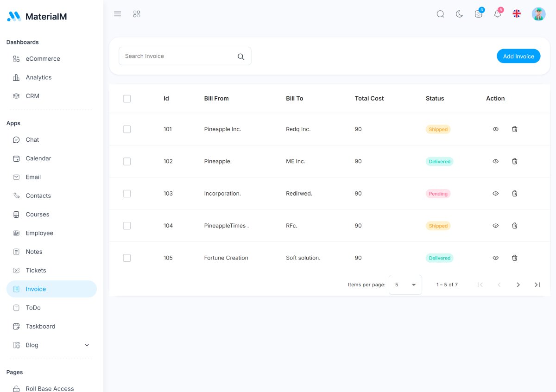Switch to dark mode using moon icon
The height and width of the screenshot is (392, 556).
pos(459,14)
